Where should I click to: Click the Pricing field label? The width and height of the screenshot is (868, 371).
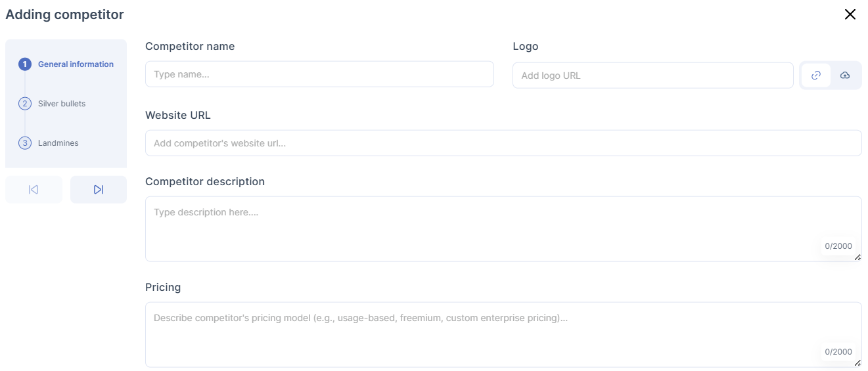coord(163,288)
